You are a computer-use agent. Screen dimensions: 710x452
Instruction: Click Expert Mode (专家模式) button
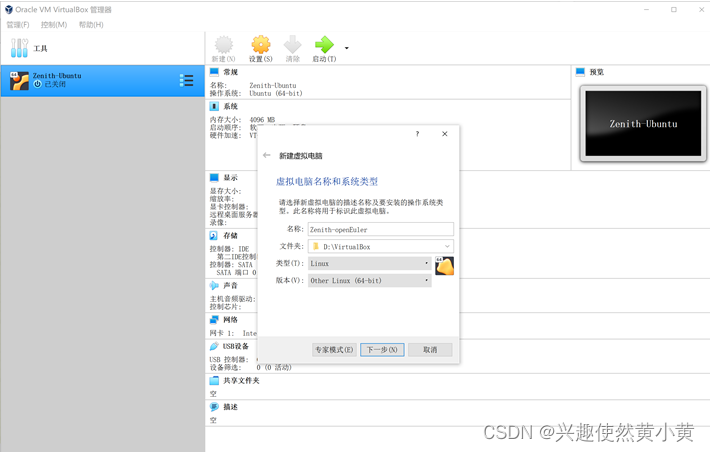pyautogui.click(x=334, y=350)
